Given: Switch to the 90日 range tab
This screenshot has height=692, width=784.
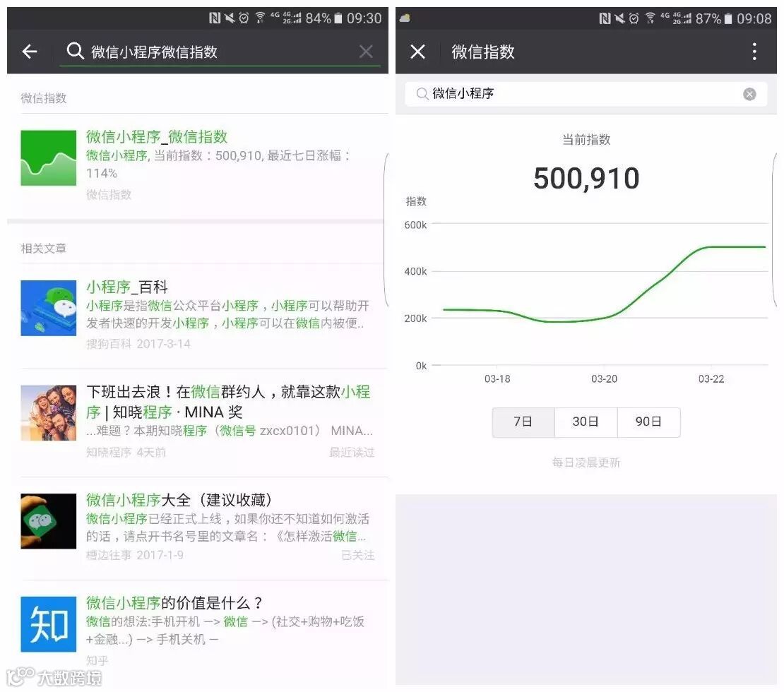Looking at the screenshot, I should (x=648, y=422).
